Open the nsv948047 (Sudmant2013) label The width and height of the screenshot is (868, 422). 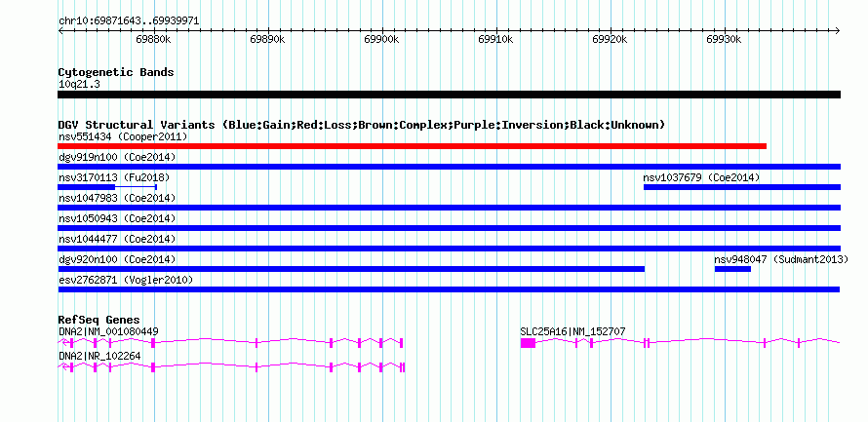781,259
